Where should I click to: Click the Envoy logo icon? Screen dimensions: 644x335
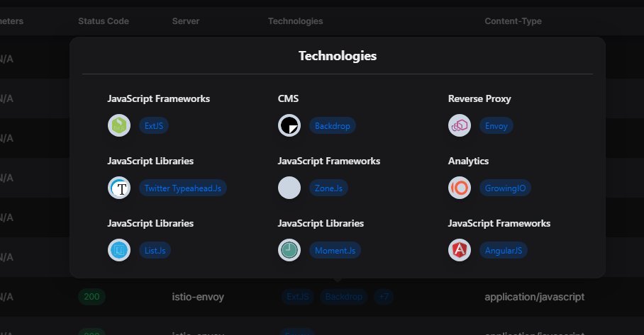460,125
